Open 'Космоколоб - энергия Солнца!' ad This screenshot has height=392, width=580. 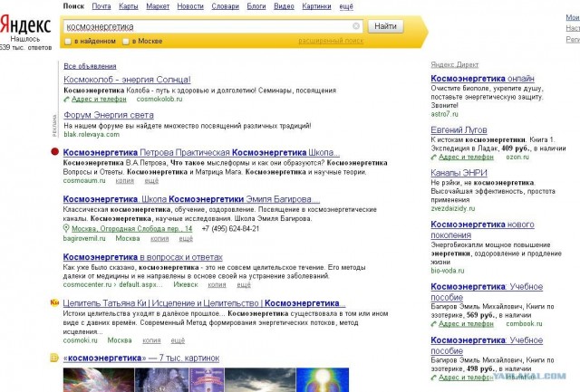pyautogui.click(x=127, y=80)
